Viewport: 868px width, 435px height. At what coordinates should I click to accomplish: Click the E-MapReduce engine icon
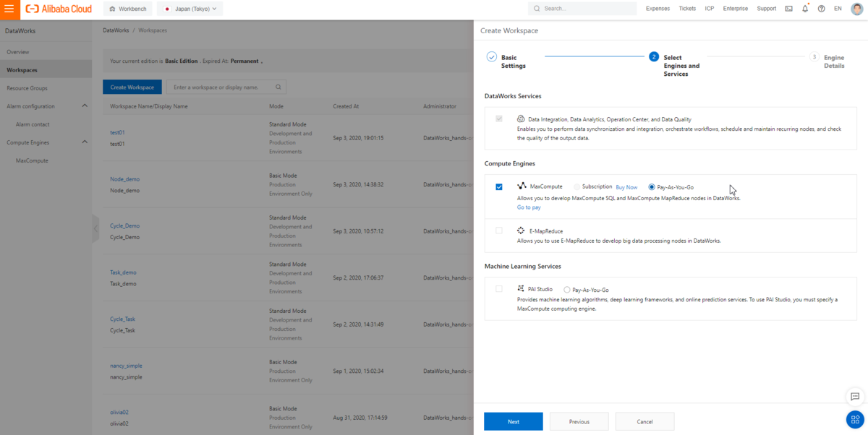coord(521,231)
